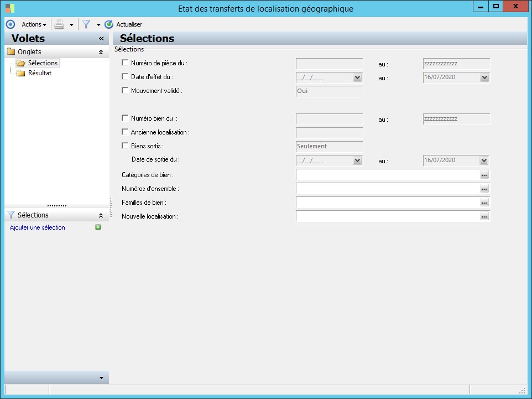Click the folder icon beside Résultat

pos(21,73)
